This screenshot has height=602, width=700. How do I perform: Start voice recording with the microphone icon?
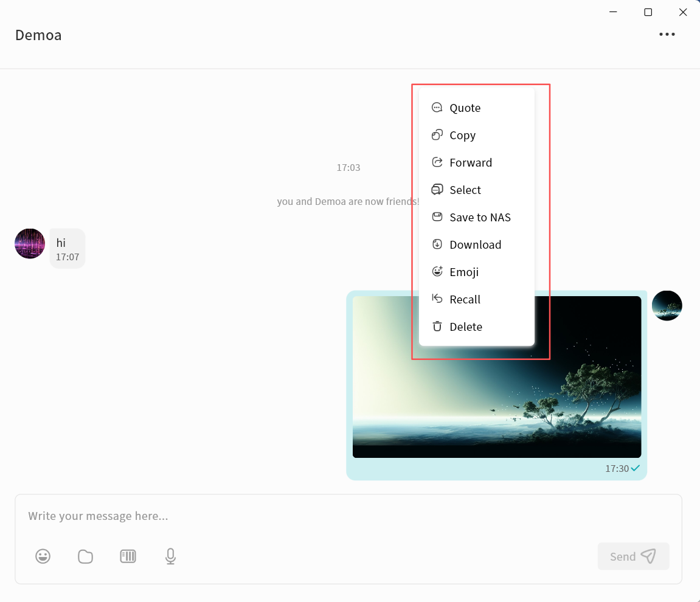point(170,556)
